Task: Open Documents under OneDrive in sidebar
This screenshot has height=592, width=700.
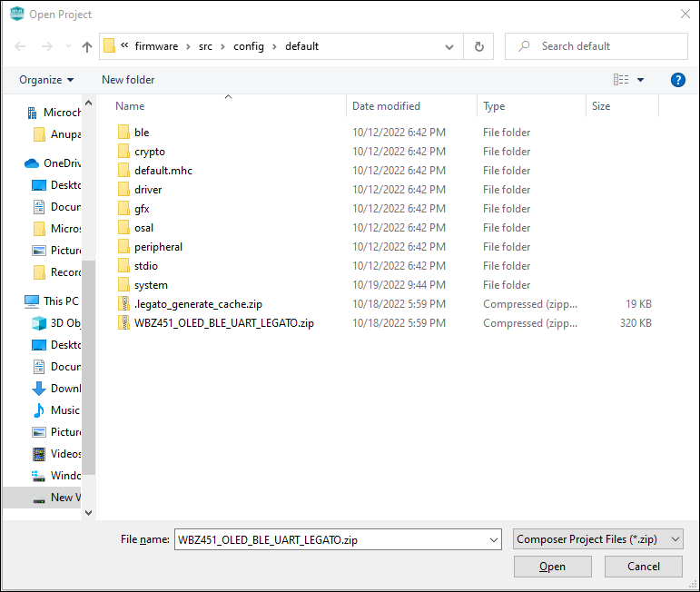Action: [x=56, y=207]
